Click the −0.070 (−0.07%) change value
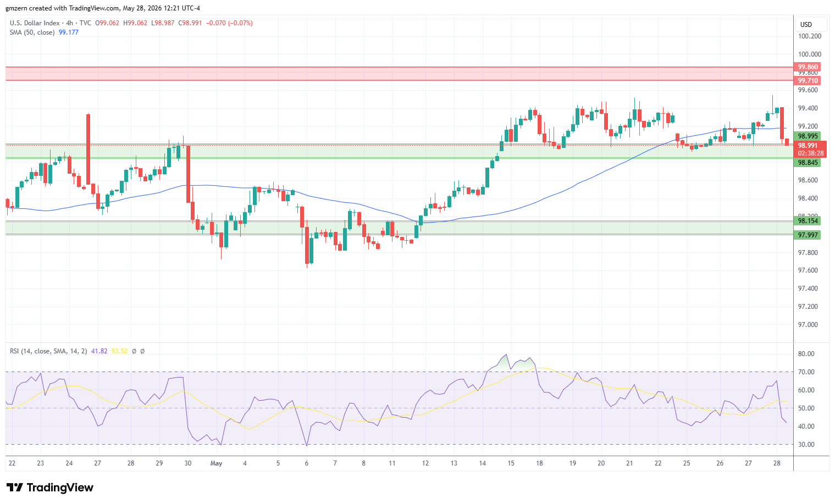 click(229, 23)
